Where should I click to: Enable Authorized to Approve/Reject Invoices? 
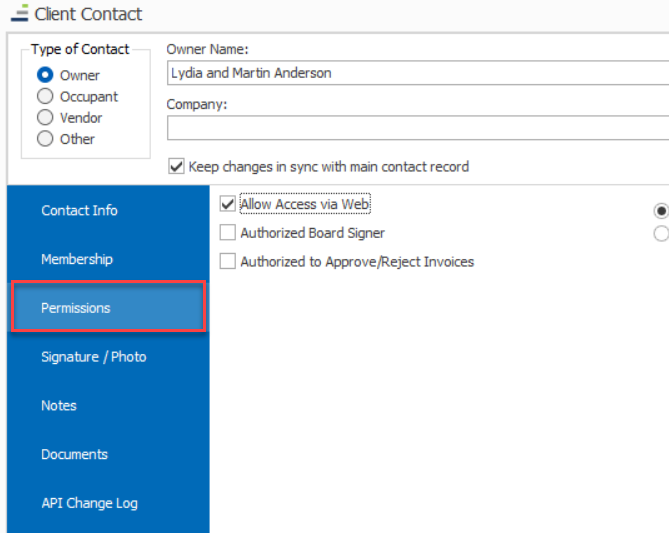coord(227,261)
